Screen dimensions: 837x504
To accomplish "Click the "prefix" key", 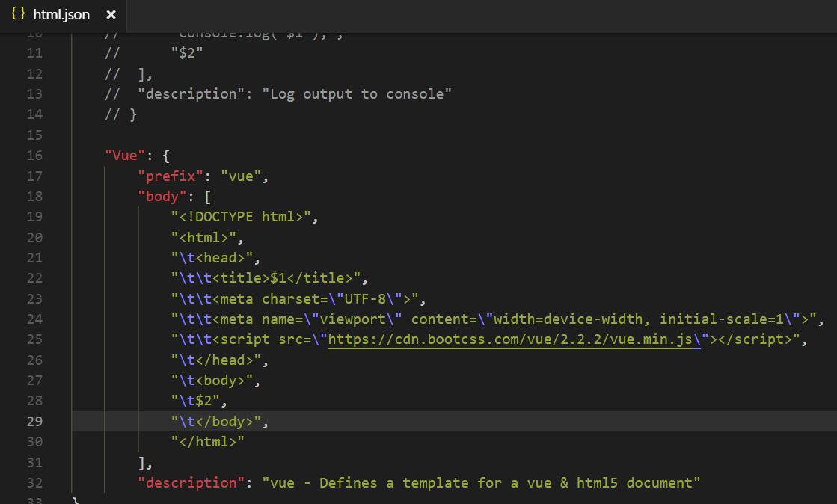I will pyautogui.click(x=171, y=176).
